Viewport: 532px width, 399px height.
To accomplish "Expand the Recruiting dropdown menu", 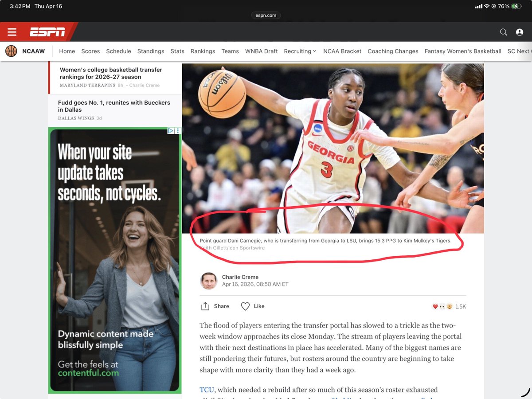I will 300,51.
